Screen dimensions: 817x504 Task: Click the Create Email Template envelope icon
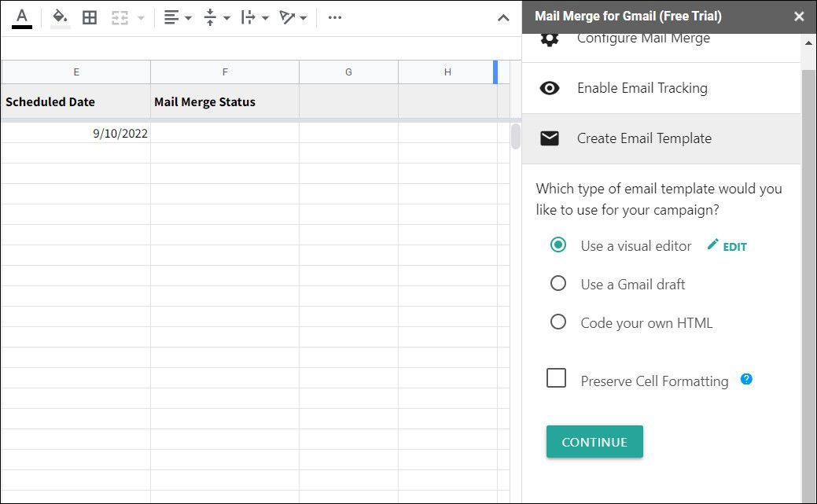coord(550,138)
